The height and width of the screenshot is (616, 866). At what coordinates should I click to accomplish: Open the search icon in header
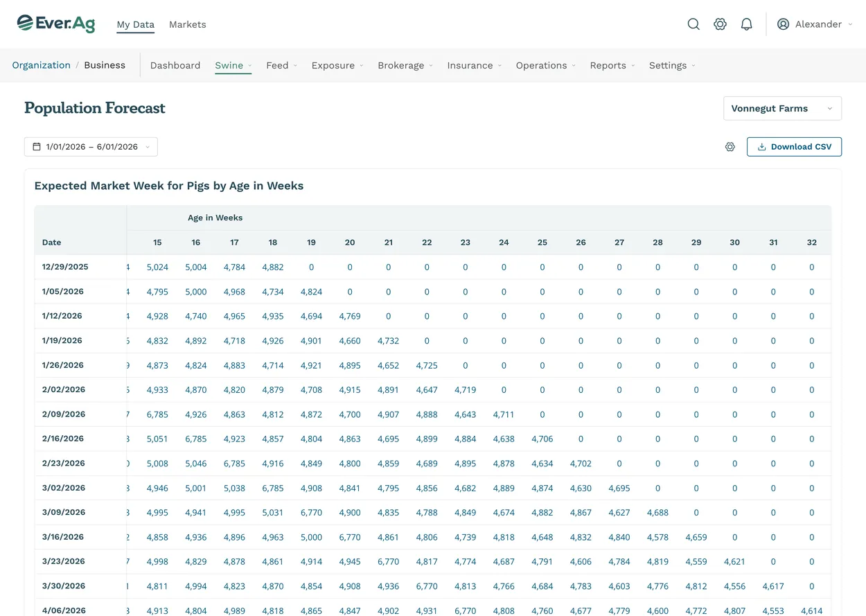click(693, 24)
